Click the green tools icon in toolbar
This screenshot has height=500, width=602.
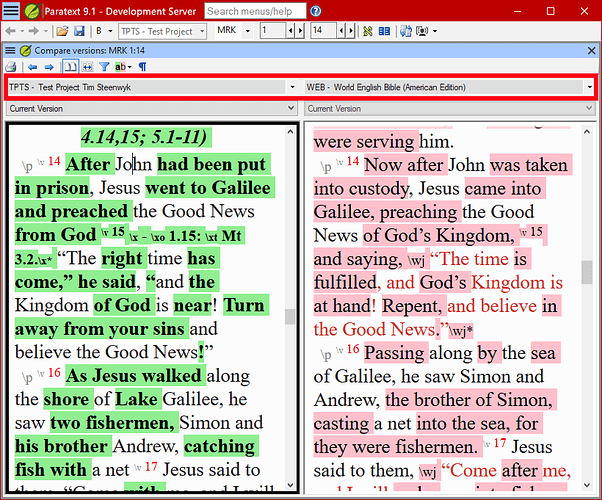click(x=367, y=31)
